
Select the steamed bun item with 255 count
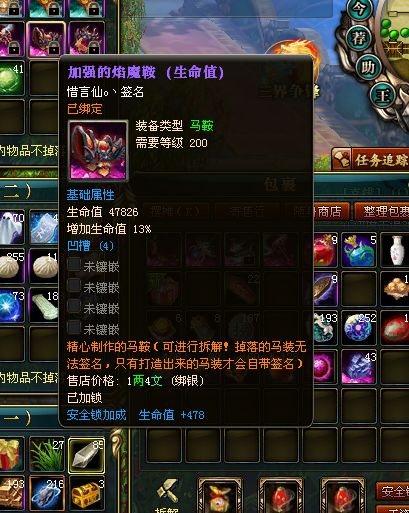coord(12,267)
